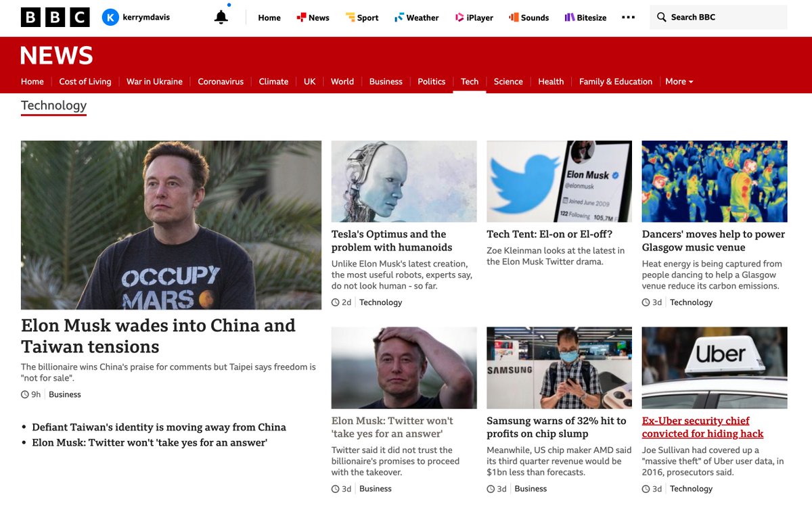Click the Weather icon in top bar
812x520 pixels.
(399, 18)
